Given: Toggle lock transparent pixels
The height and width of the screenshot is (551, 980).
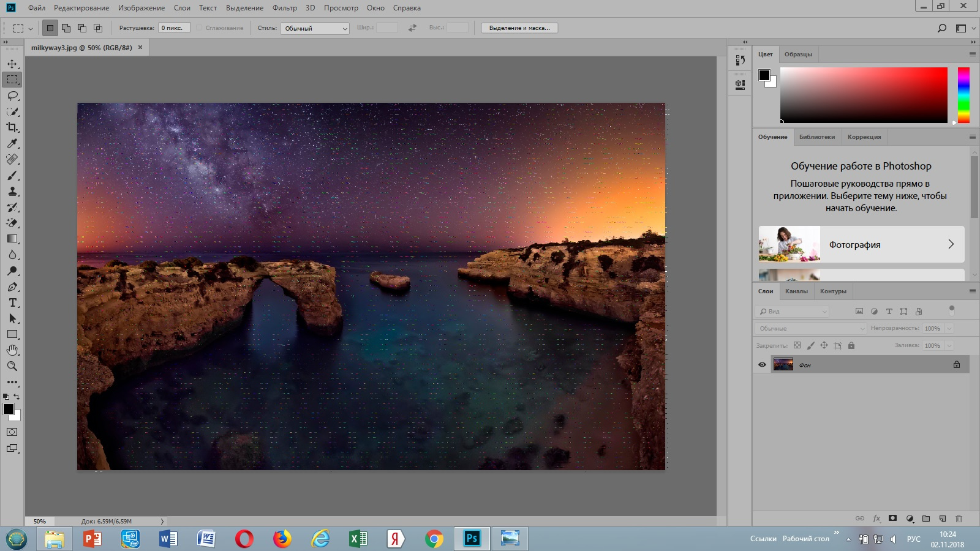Looking at the screenshot, I should pos(797,345).
